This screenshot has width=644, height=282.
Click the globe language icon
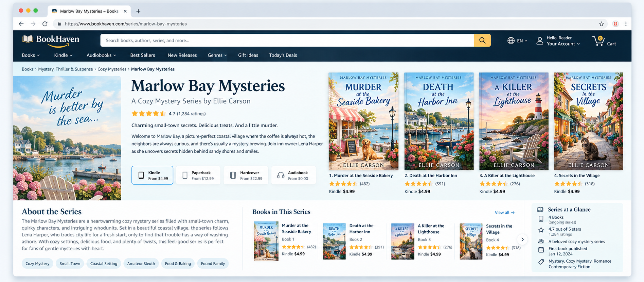(x=511, y=41)
